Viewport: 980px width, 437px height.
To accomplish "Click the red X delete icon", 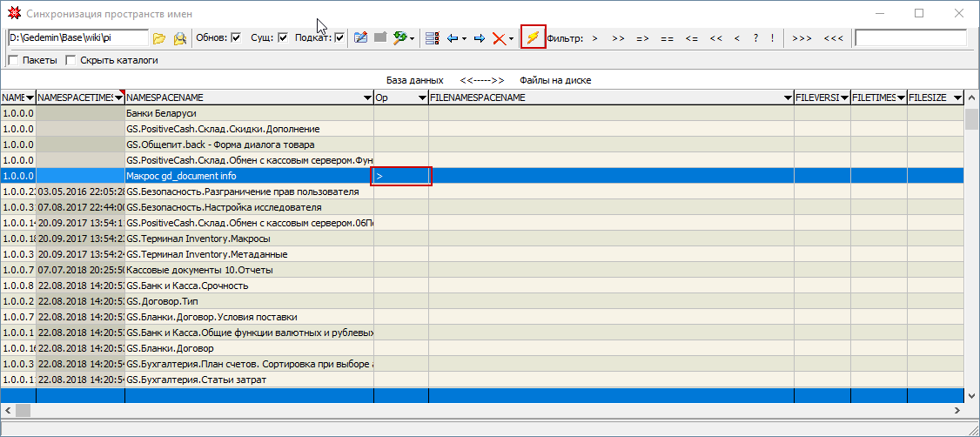I will point(499,38).
